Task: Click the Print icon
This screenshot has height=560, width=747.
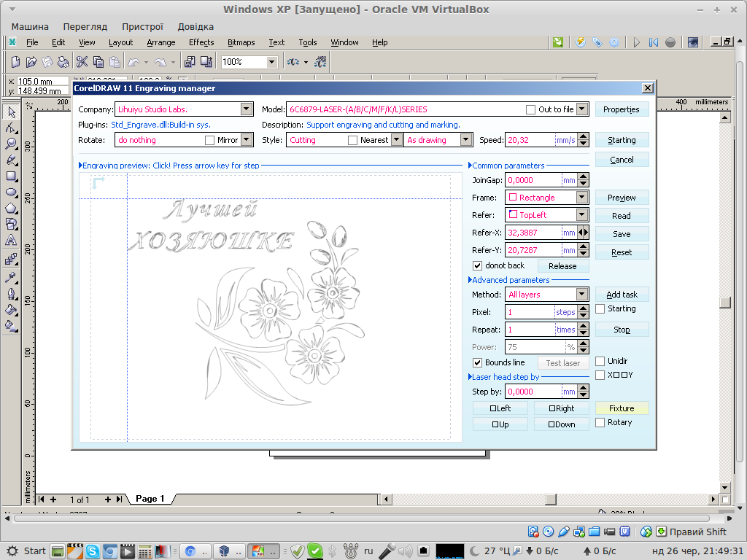Action: 63,61
